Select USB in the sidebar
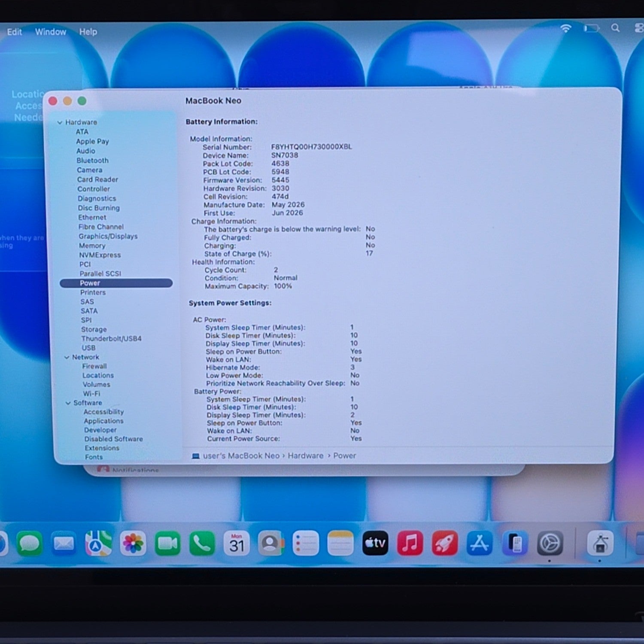The height and width of the screenshot is (644, 644). (88, 348)
